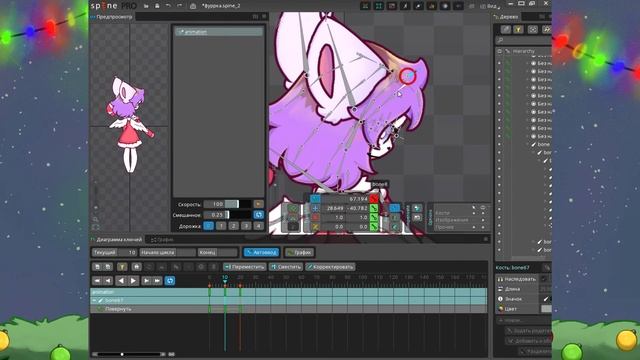640x360 pixels.
Task: Click the Корректировать button
Action: pyautogui.click(x=330, y=267)
